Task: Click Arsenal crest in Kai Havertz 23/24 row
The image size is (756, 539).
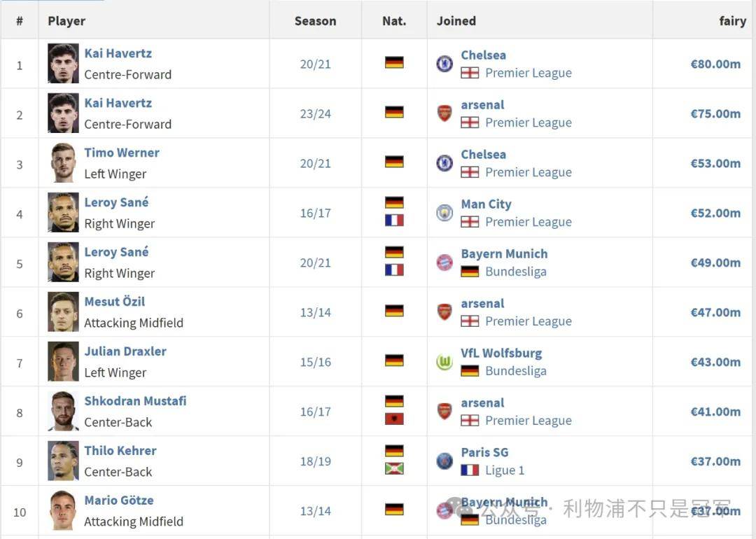Action: point(444,113)
